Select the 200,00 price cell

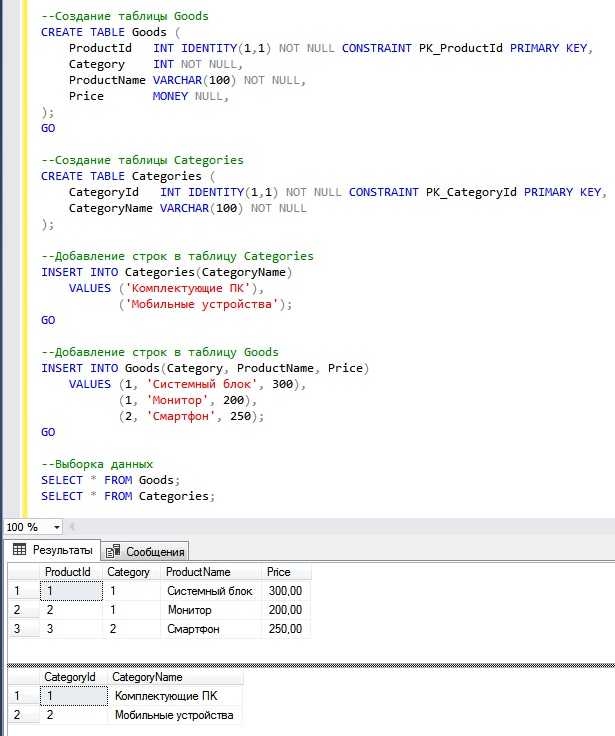285,610
